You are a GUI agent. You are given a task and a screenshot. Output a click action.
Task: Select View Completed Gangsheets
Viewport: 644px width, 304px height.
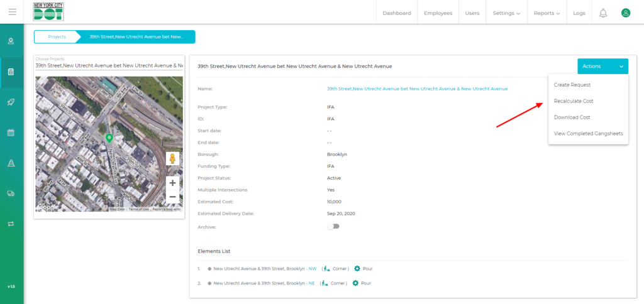click(588, 133)
